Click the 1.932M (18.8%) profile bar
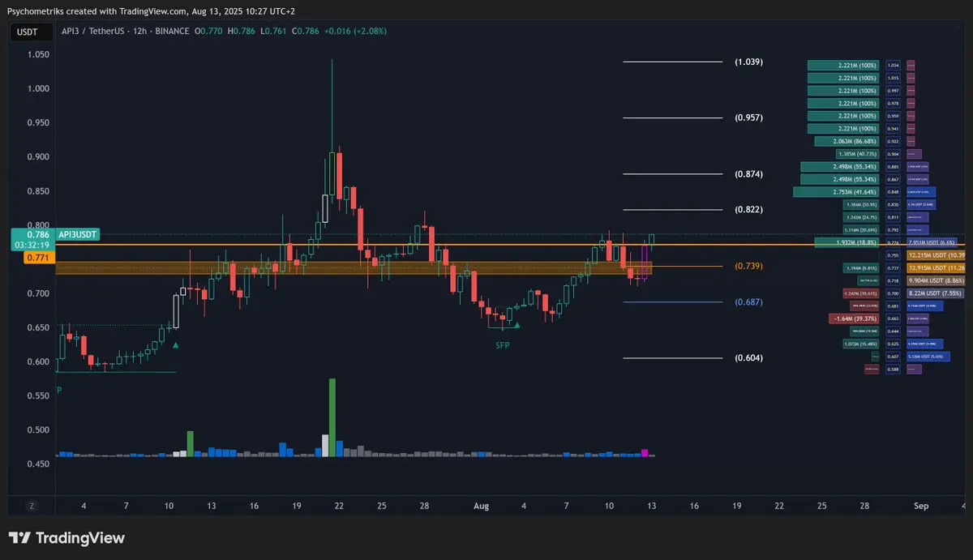Image resolution: width=973 pixels, height=560 pixels. coord(846,242)
